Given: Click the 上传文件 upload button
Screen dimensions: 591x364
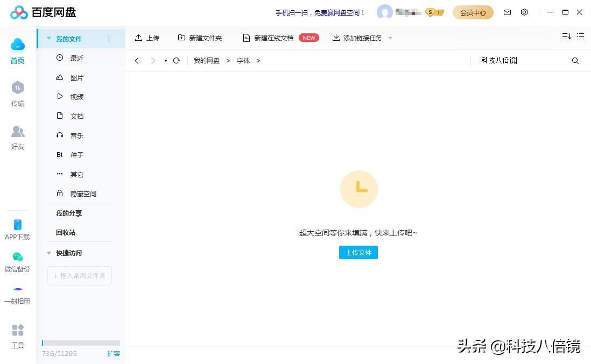Looking at the screenshot, I should (x=358, y=252).
